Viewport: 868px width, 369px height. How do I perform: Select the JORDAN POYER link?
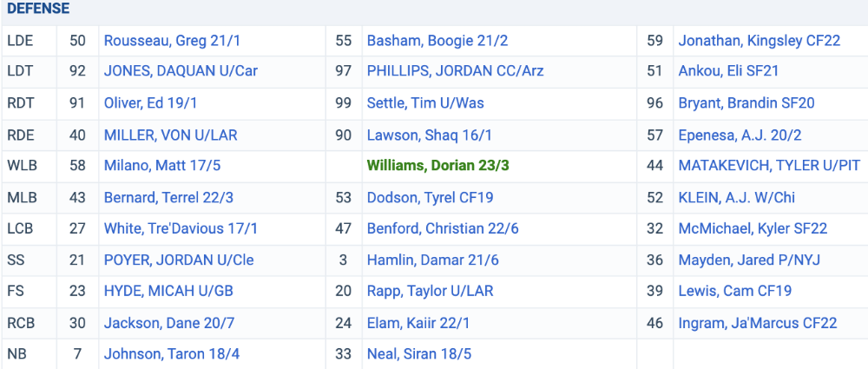(x=179, y=260)
